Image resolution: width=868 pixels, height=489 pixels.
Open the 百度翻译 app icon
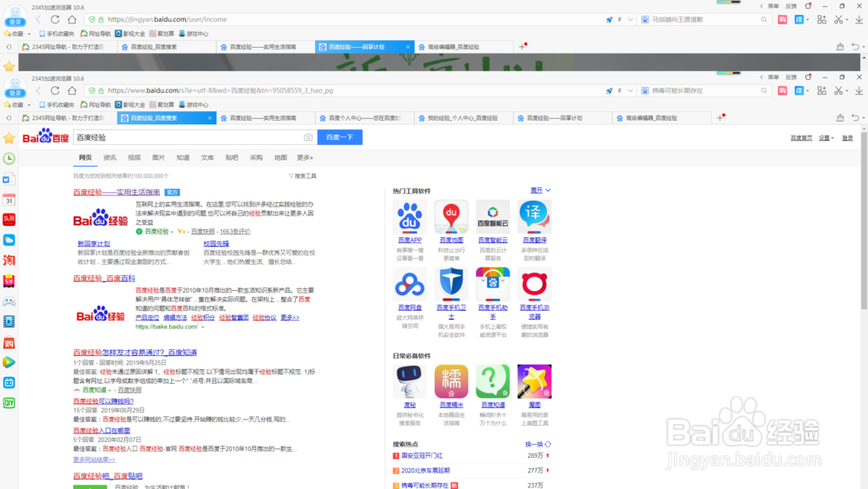click(x=534, y=216)
